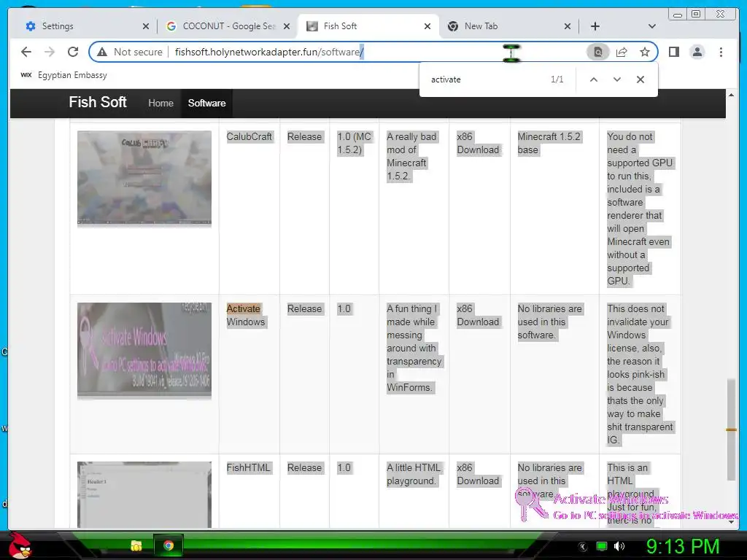
Task: Close the find-in-page bar
Action: [x=640, y=79]
